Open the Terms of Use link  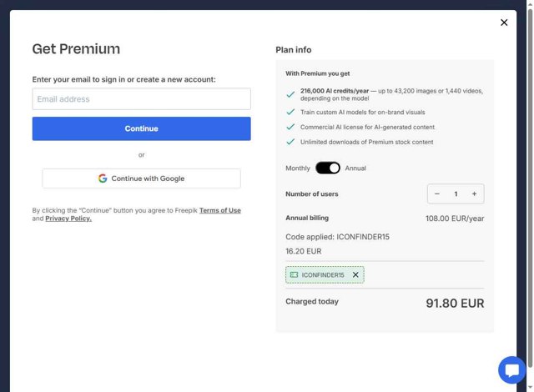click(x=220, y=210)
